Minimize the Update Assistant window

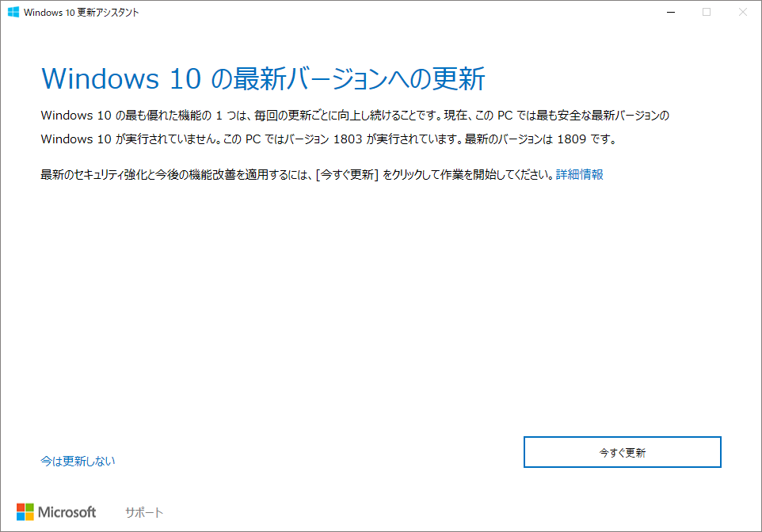(670, 12)
